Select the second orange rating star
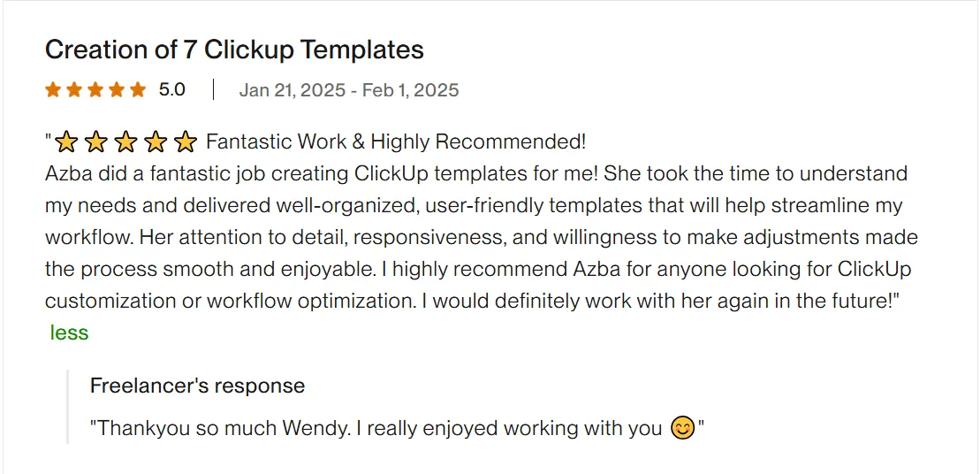This screenshot has width=980, height=474. 74,89
